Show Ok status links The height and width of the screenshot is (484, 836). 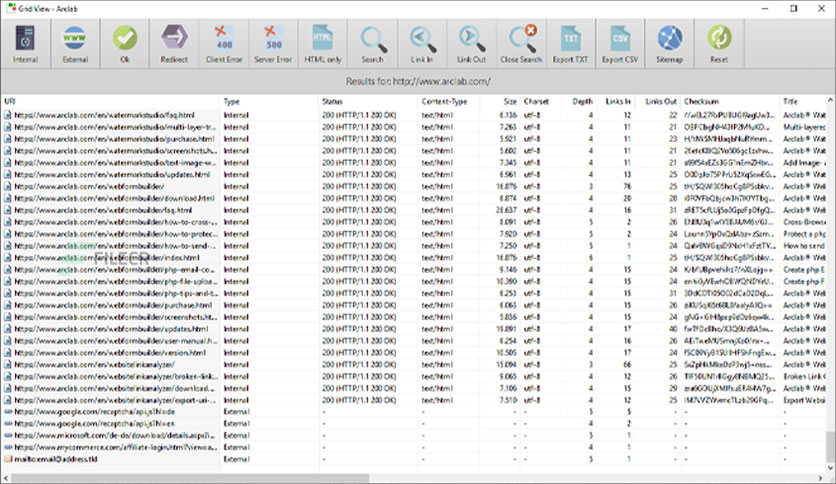pyautogui.click(x=125, y=44)
